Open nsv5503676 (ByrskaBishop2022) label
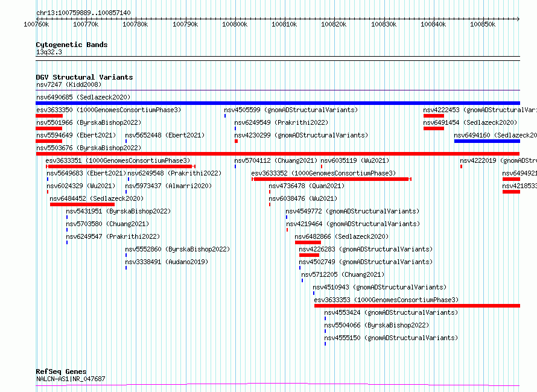 coord(89,148)
